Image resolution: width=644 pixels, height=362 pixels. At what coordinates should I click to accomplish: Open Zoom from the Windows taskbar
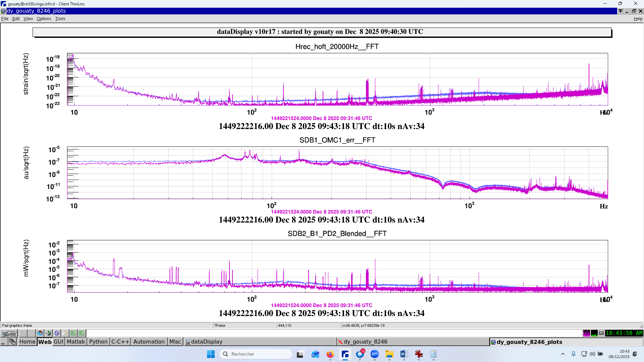(374, 354)
